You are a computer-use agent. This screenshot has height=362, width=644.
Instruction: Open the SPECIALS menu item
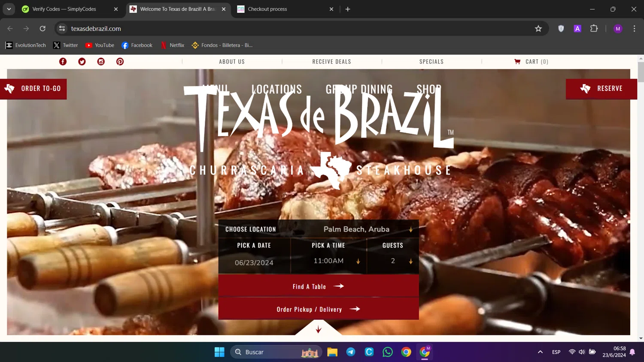tap(431, 62)
